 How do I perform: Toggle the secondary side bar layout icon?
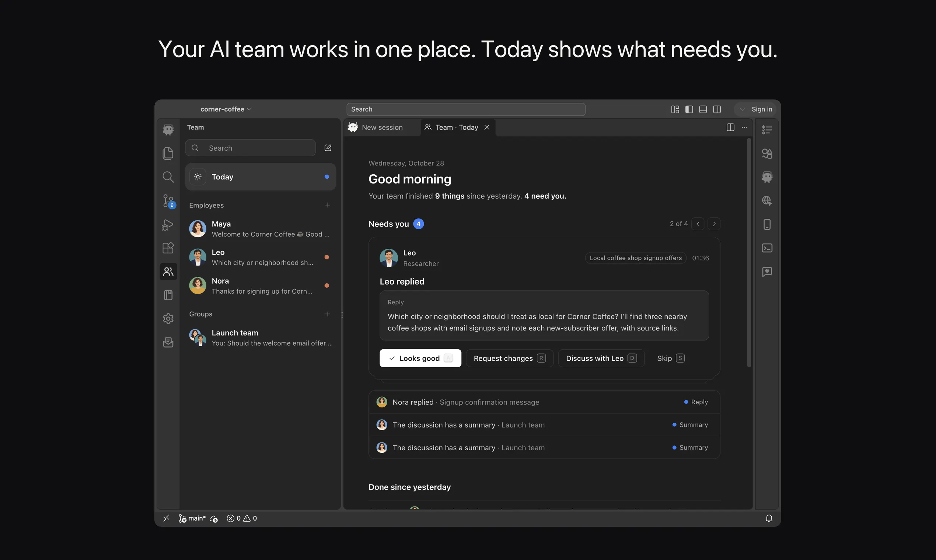tap(717, 109)
